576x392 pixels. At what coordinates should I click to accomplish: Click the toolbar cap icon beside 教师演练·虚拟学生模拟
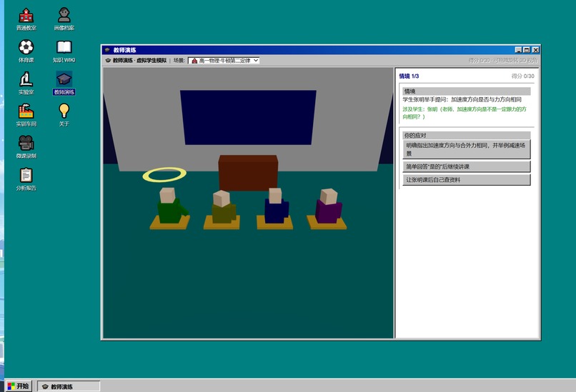[x=108, y=61]
